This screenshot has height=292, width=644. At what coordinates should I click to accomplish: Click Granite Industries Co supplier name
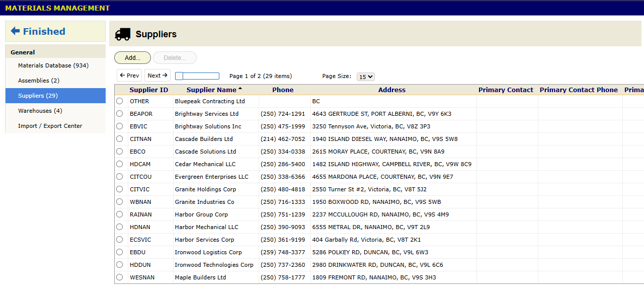click(x=204, y=202)
